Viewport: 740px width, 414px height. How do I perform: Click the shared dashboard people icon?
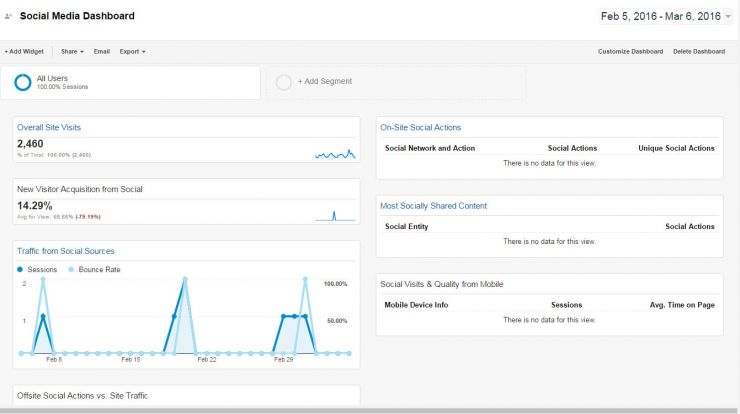coord(8,16)
